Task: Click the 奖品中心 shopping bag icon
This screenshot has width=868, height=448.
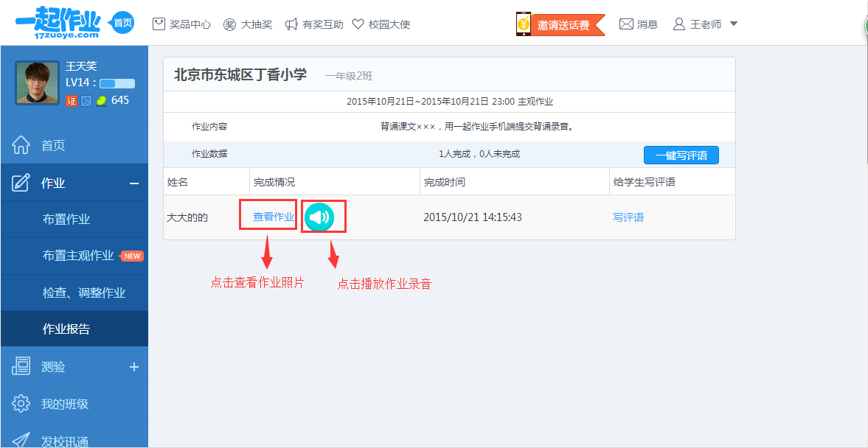Action: [x=159, y=24]
